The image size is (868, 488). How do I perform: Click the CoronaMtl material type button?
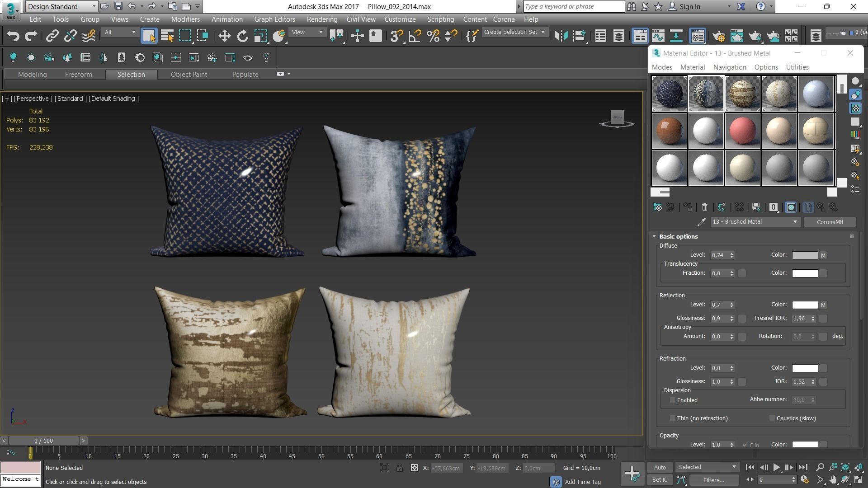[x=830, y=222]
